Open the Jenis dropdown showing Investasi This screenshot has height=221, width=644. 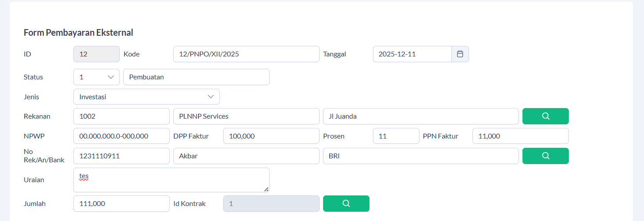click(146, 97)
